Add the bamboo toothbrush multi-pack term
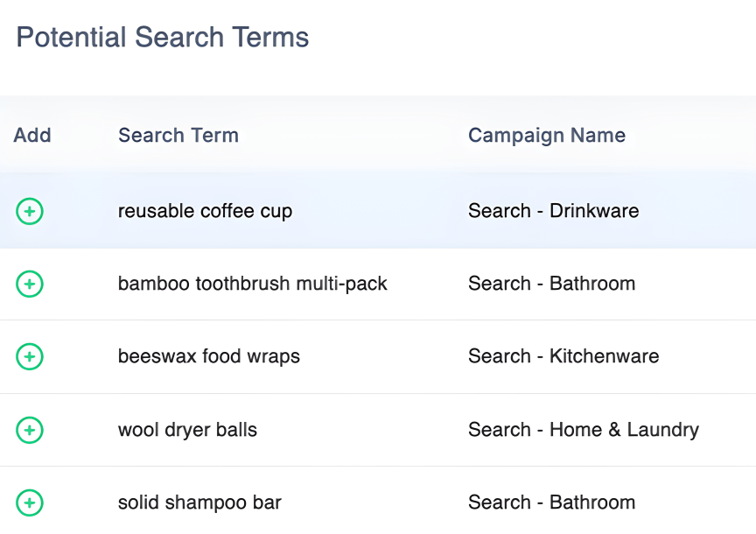 [30, 284]
